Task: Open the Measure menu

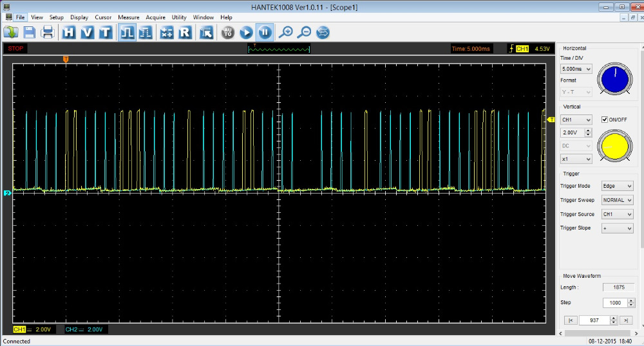Action: [128, 17]
